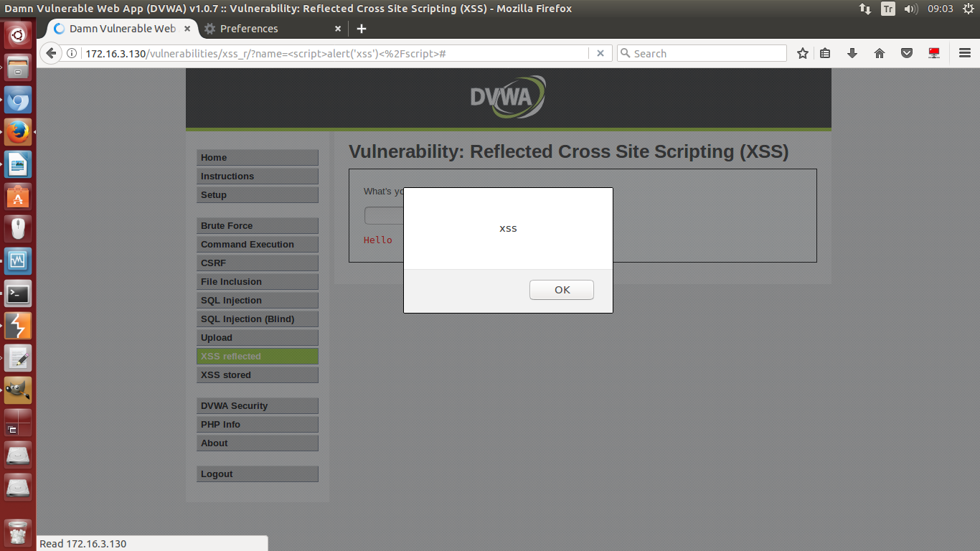The height and width of the screenshot is (551, 980).
Task: Click the 'Vulnerability: Reflected Cross Site Scripting (XSS)' heading
Action: click(568, 152)
